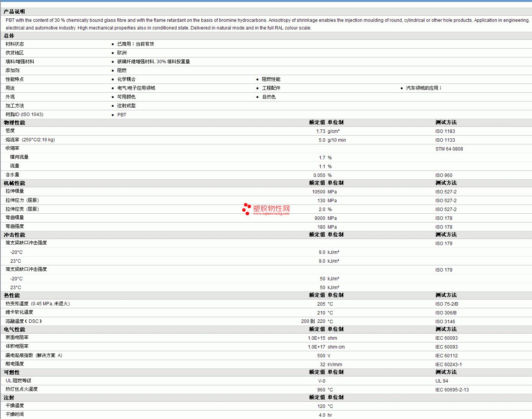532x419 pixels.
Task: Click the 物理性能 section header
Action: 14,123
